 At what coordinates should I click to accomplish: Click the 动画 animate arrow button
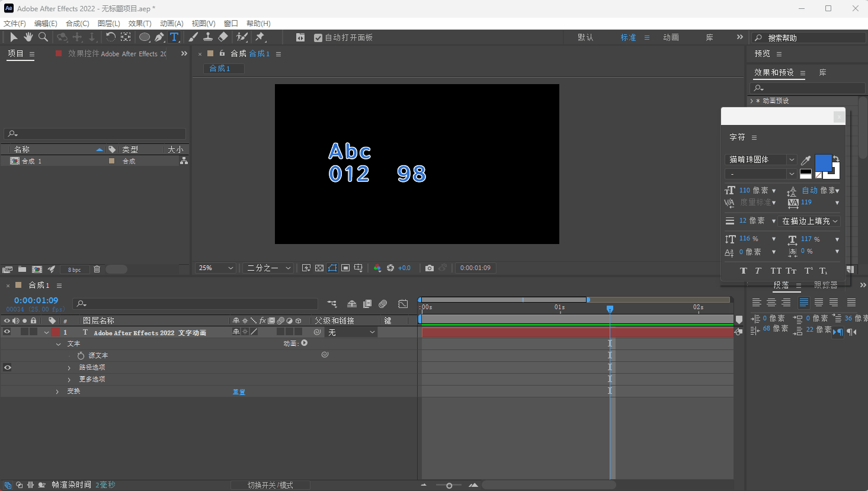(x=305, y=343)
